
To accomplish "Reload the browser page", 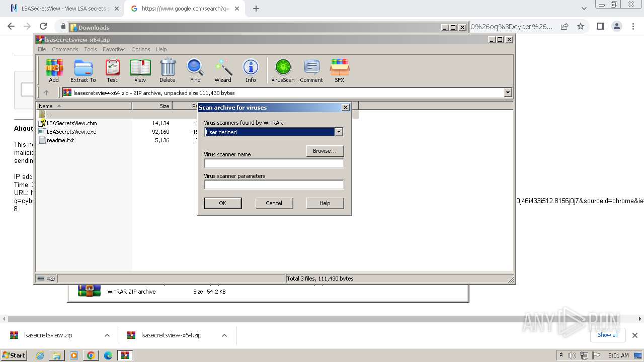I will point(43,27).
